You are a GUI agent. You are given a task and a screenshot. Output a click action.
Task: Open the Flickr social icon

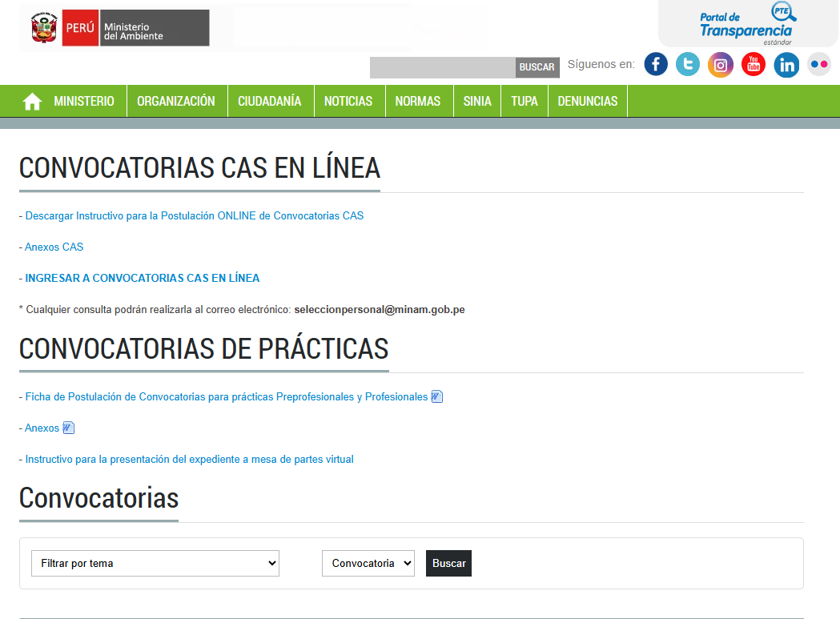(819, 65)
